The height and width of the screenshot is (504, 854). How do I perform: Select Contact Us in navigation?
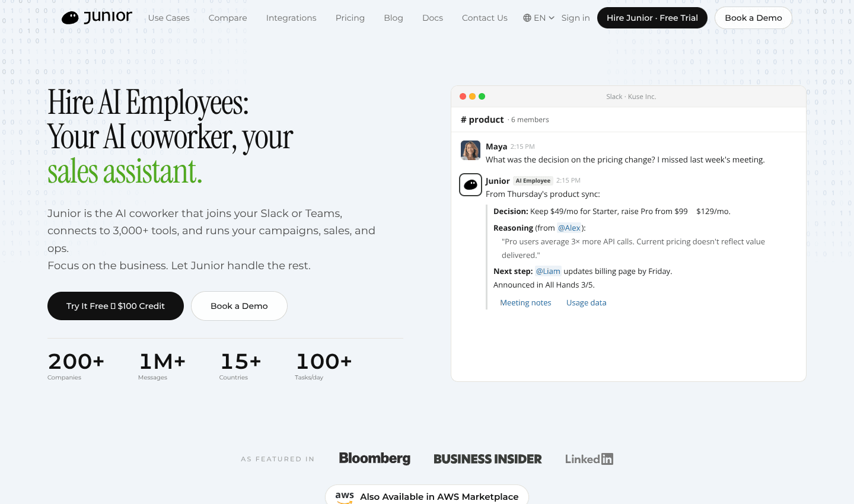485,18
